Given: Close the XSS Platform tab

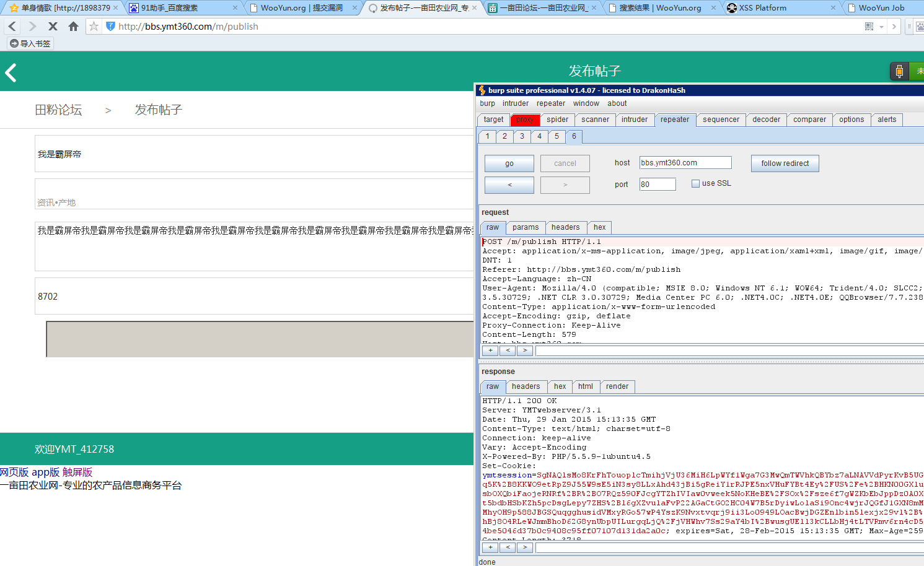Looking at the screenshot, I should 833,7.
